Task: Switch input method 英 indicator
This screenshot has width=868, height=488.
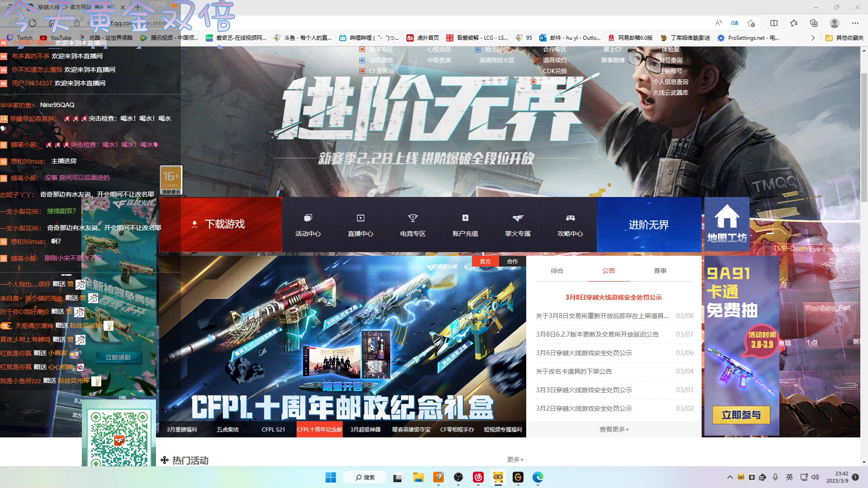Action: [x=790, y=477]
